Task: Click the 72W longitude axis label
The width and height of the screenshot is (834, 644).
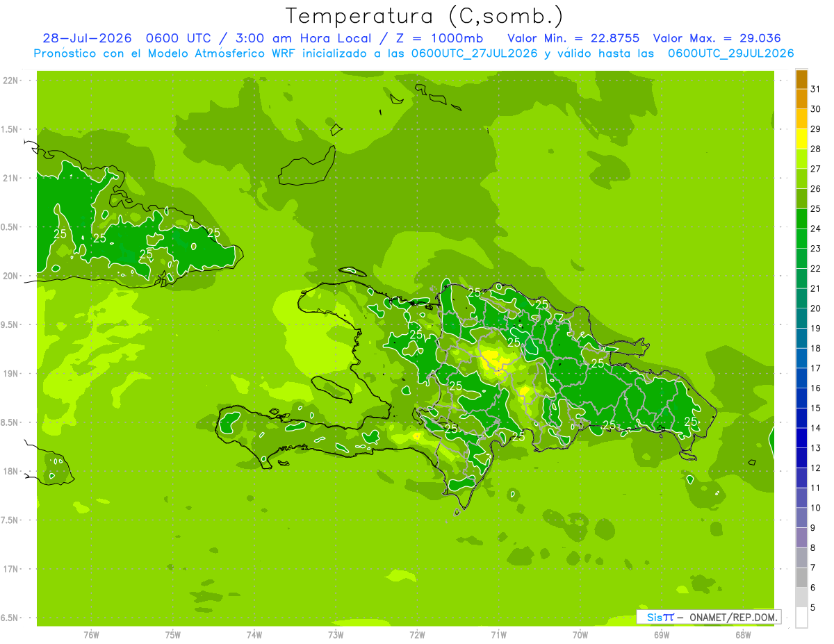Action: pos(417,634)
